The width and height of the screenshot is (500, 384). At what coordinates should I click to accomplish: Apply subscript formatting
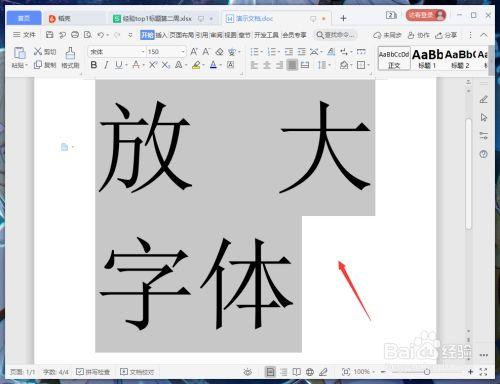click(x=166, y=65)
